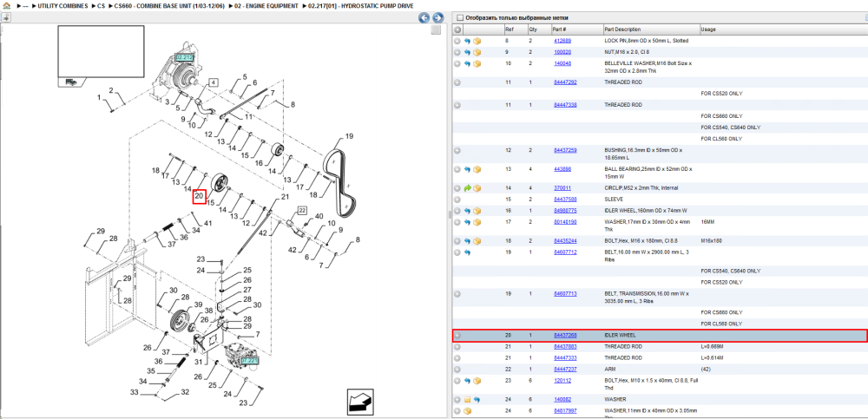Open package box icon for part 412689
This screenshot has width=868, height=419.
coord(477,41)
